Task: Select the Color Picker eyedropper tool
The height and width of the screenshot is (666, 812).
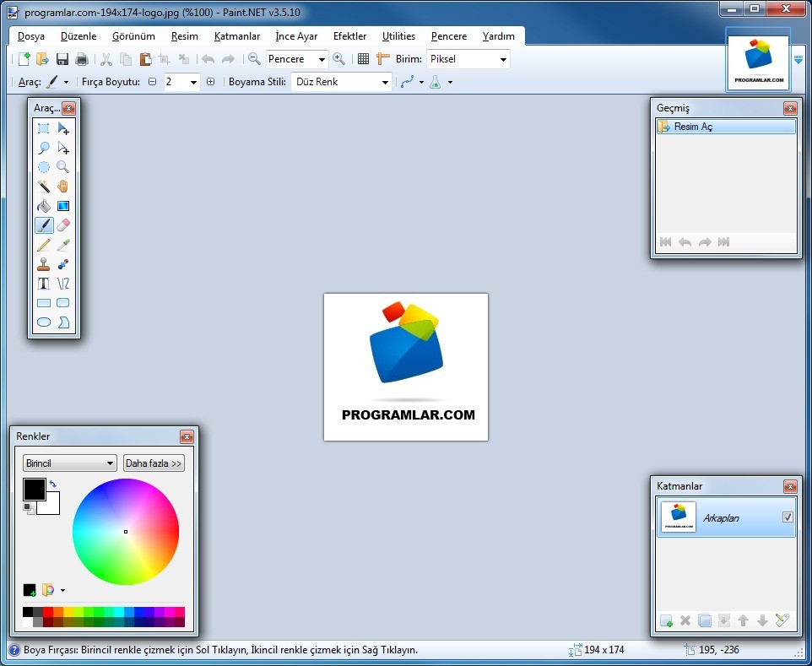Action: (x=63, y=245)
